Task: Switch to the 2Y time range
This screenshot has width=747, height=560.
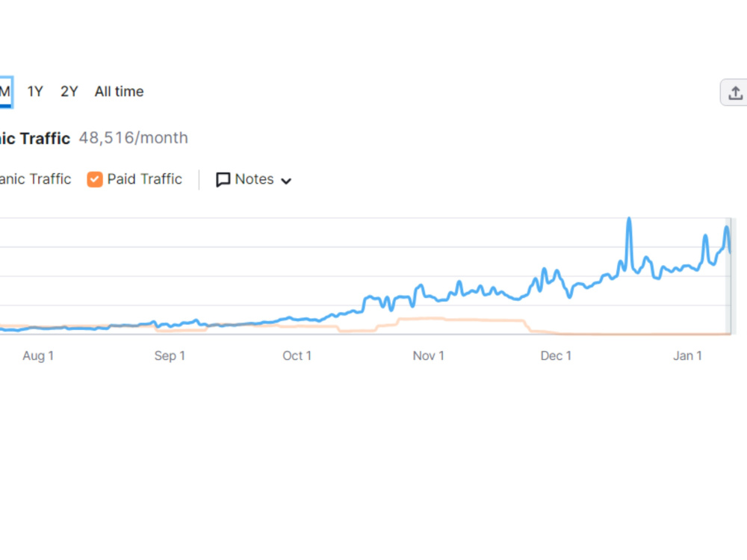Action: [x=69, y=91]
